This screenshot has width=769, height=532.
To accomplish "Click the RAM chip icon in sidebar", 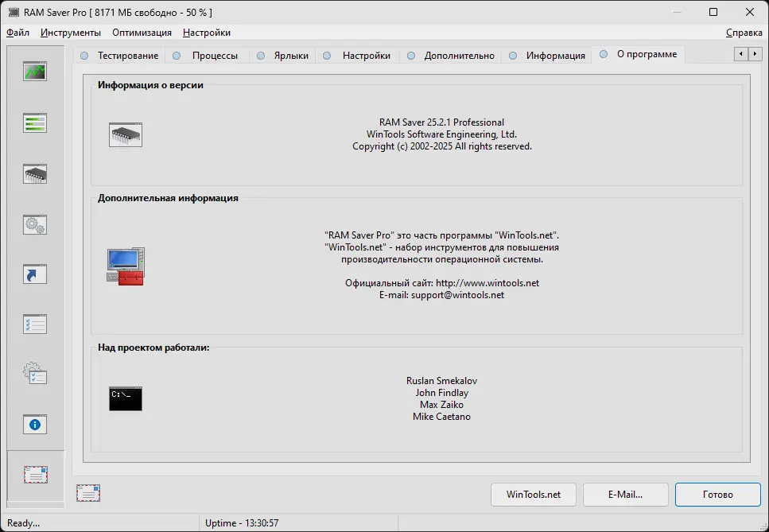I will pyautogui.click(x=34, y=173).
